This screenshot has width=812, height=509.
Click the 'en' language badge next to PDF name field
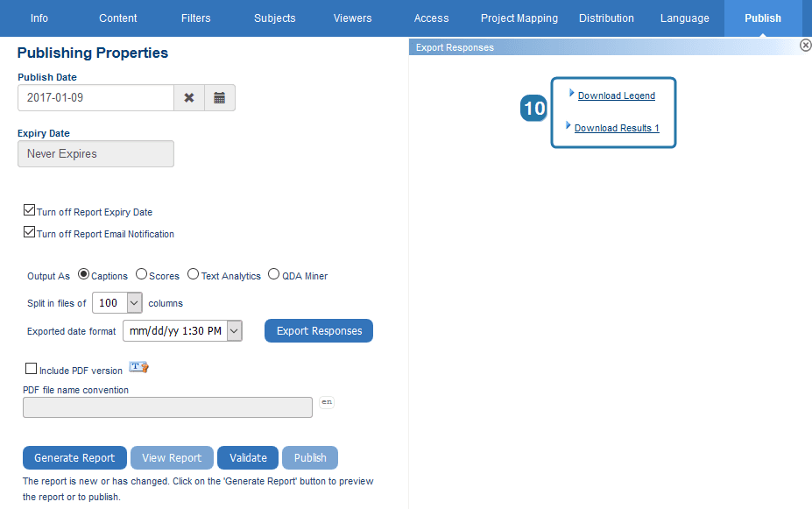(326, 402)
